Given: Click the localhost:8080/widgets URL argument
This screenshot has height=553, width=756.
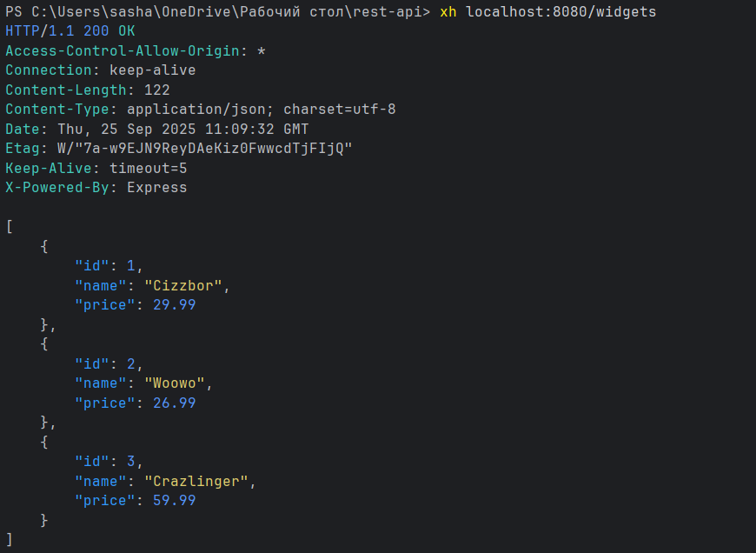Looking at the screenshot, I should tap(561, 11).
